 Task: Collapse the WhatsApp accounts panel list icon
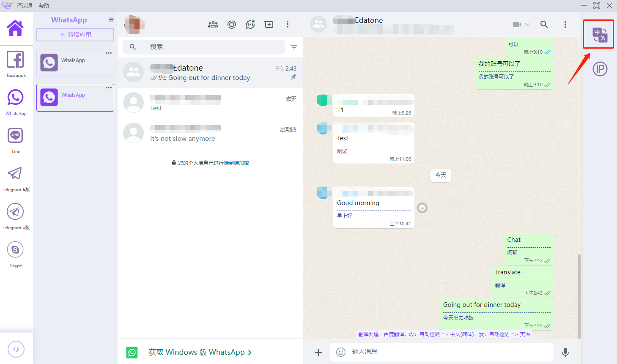pyautogui.click(x=111, y=20)
